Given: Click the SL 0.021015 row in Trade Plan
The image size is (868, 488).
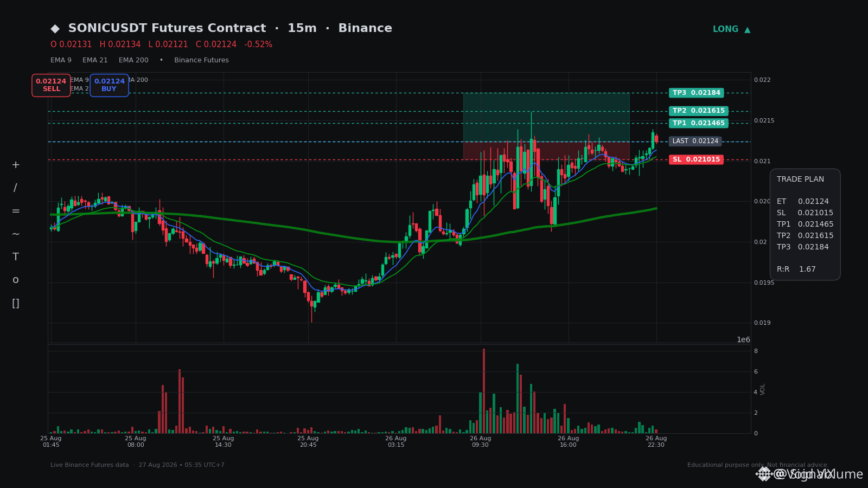Looking at the screenshot, I should (805, 213).
